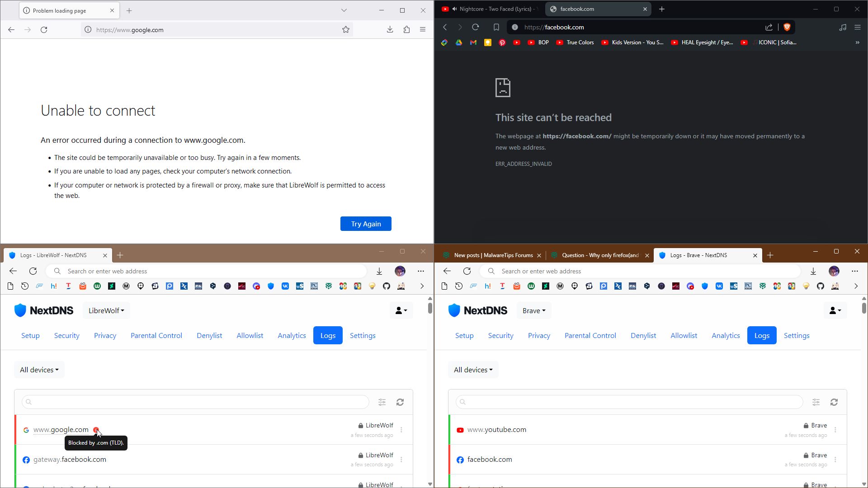Open All devices dropdown in LibreWolf logs
Viewport: 868px width, 488px height.
39,370
